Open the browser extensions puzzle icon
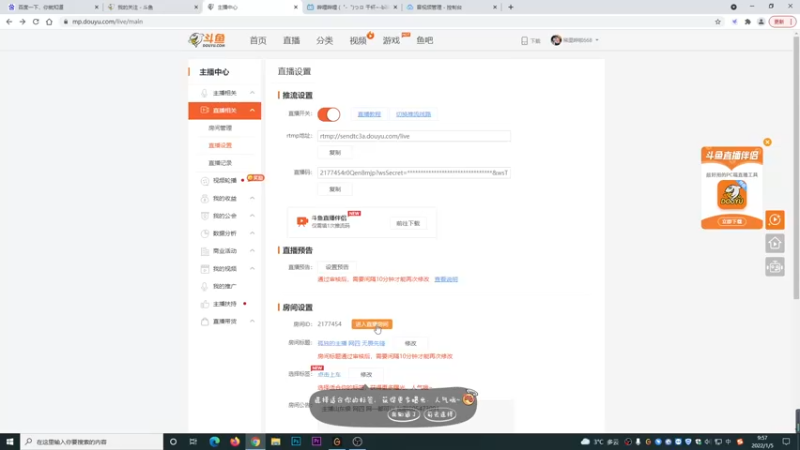The height and width of the screenshot is (450, 800). [747, 21]
